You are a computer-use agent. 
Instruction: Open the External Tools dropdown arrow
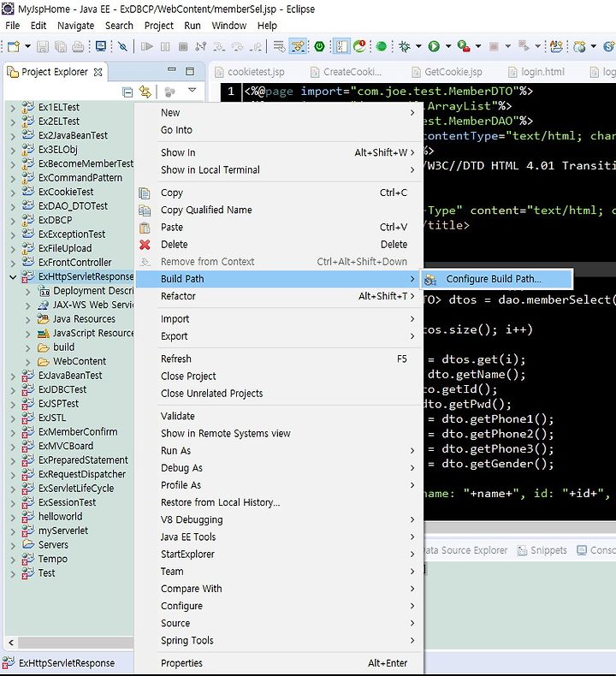tap(478, 46)
